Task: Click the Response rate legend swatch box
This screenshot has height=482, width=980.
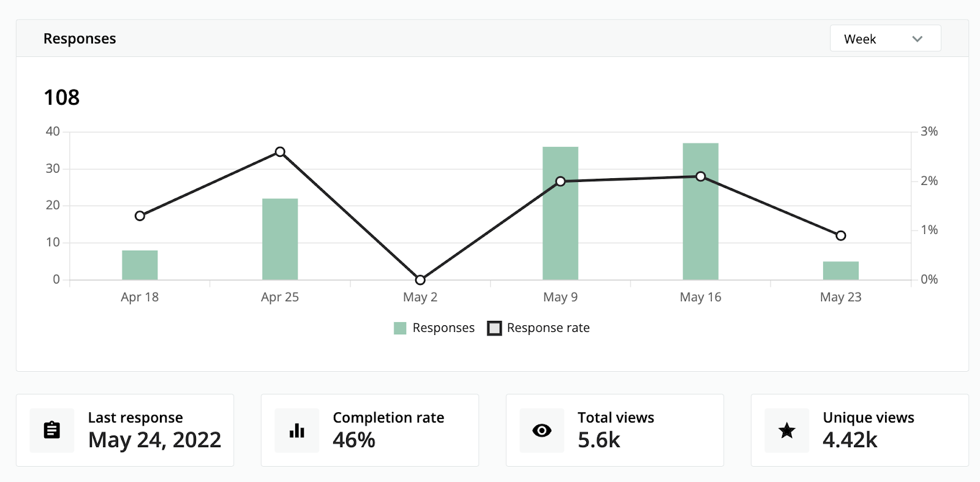Action: tap(494, 328)
